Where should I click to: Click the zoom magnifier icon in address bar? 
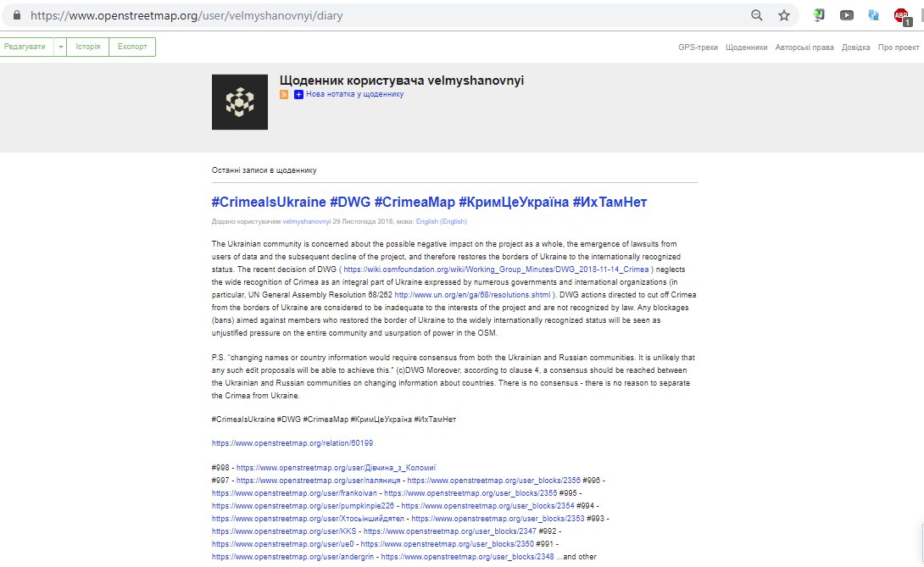coord(757,15)
